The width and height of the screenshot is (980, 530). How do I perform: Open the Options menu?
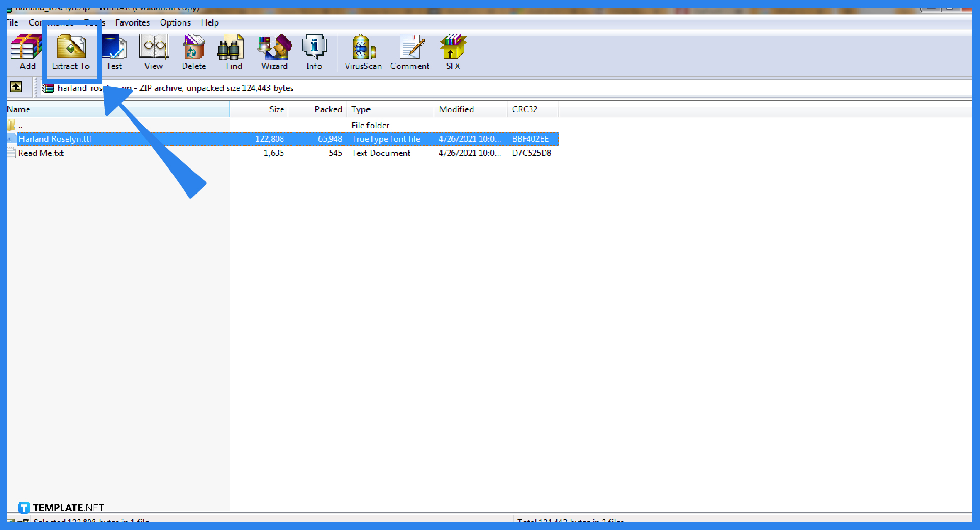tap(175, 22)
